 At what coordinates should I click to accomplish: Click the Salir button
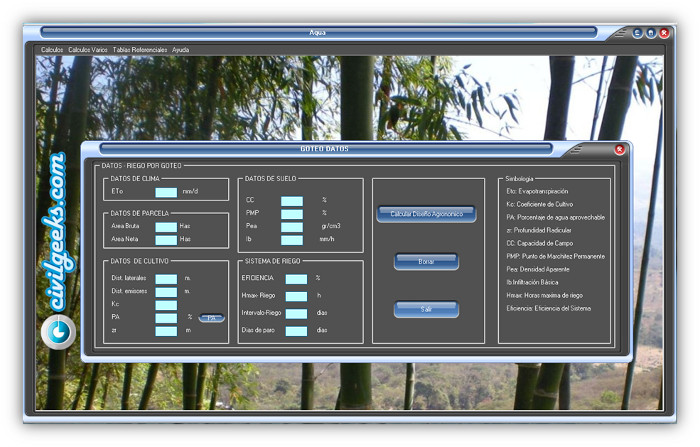point(426,309)
